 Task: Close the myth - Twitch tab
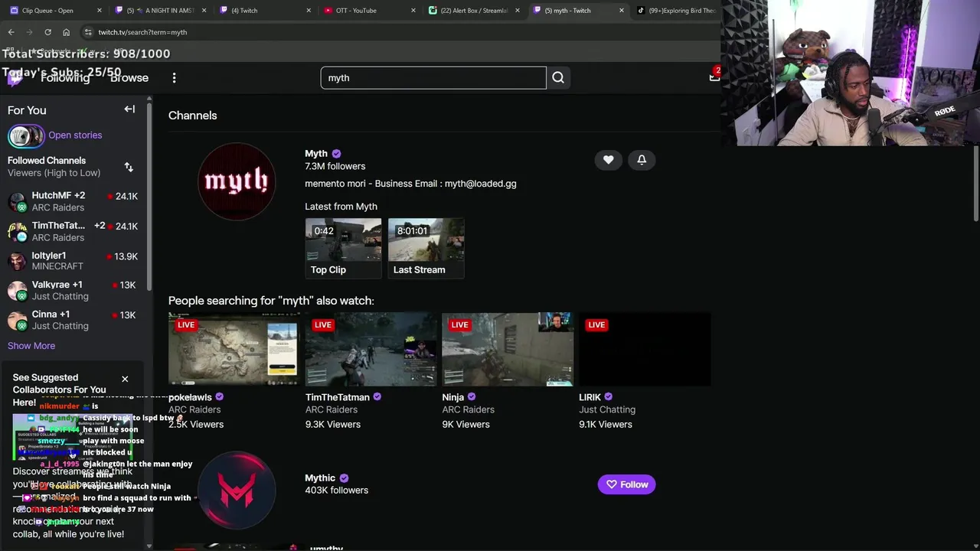(621, 11)
